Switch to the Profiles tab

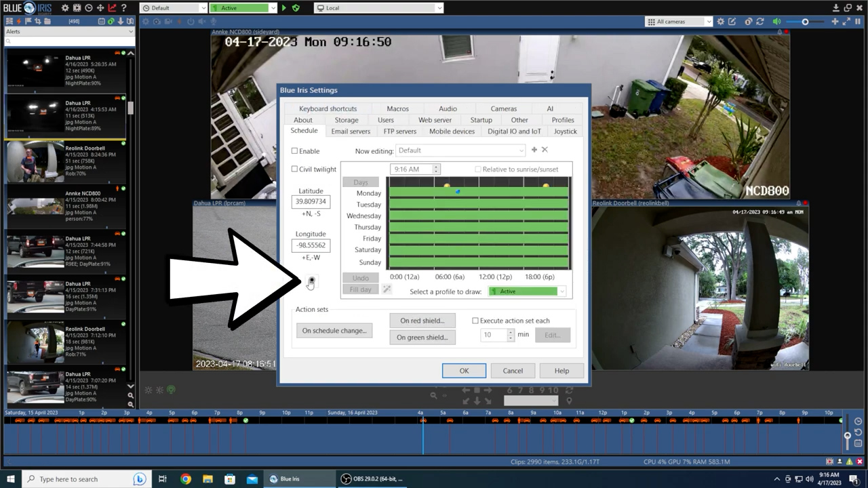click(x=562, y=120)
